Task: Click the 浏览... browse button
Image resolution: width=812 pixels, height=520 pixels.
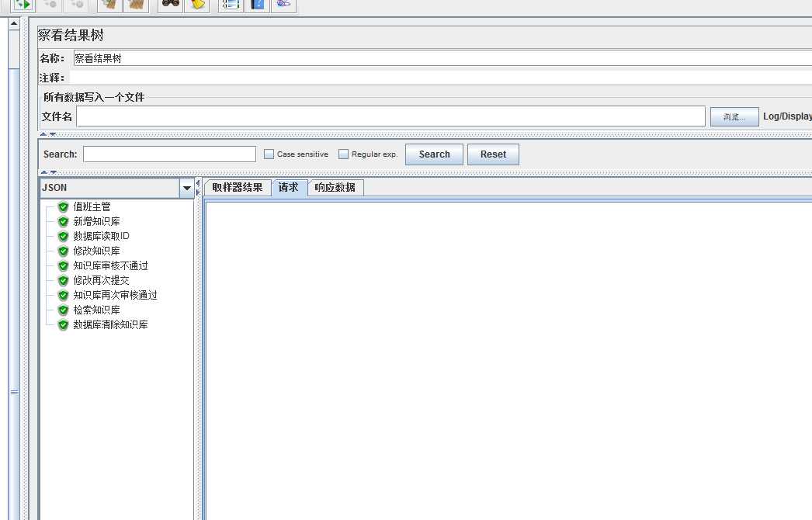Action: pyautogui.click(x=734, y=116)
